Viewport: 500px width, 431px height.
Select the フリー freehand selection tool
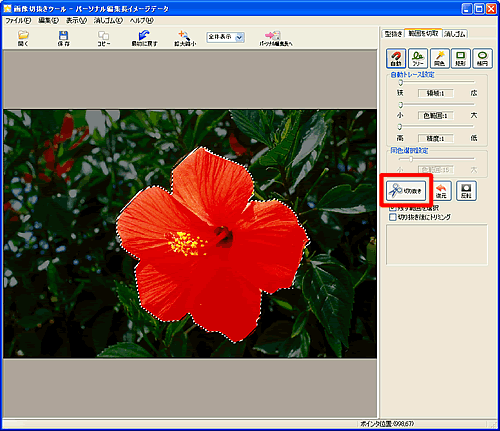tap(418, 58)
